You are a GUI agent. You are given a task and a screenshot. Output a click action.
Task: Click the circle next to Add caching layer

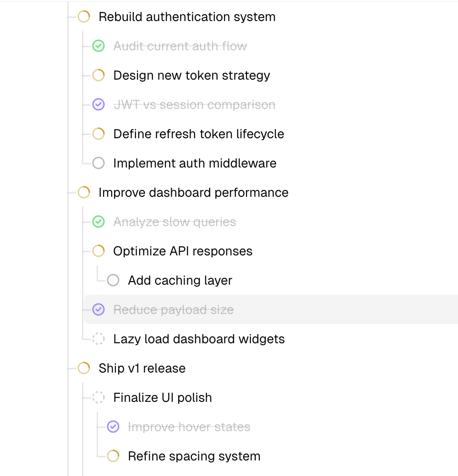(x=113, y=280)
